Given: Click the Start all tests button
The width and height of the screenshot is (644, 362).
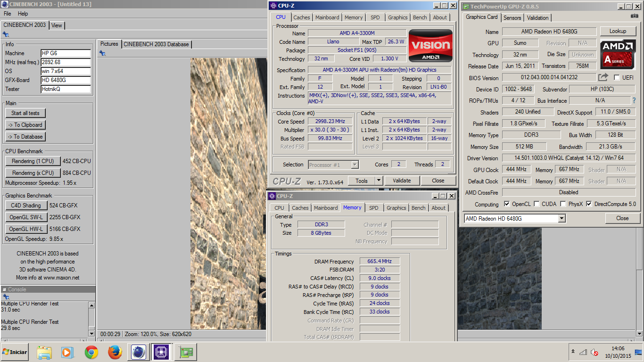Looking at the screenshot, I should pos(25,113).
